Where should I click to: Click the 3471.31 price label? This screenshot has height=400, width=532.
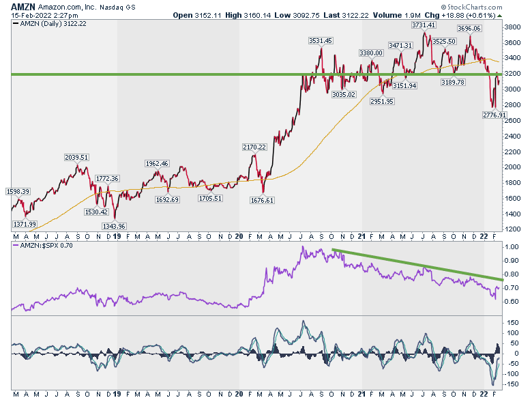pyautogui.click(x=400, y=45)
